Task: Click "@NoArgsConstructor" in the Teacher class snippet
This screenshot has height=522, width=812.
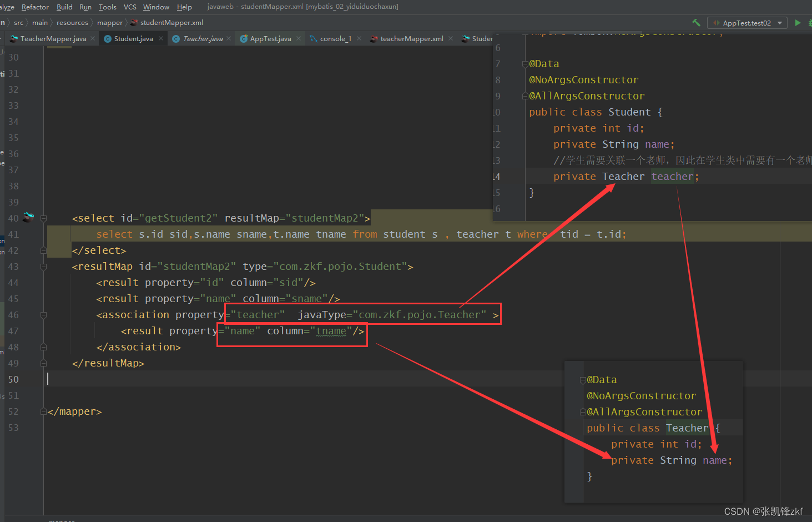Action: pos(642,396)
